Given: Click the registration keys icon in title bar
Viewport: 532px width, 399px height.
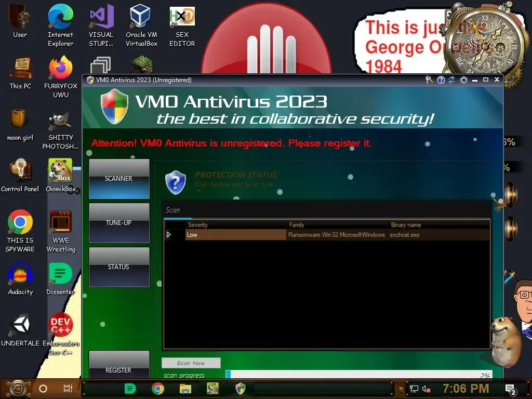Looking at the screenshot, I should click(429, 79).
